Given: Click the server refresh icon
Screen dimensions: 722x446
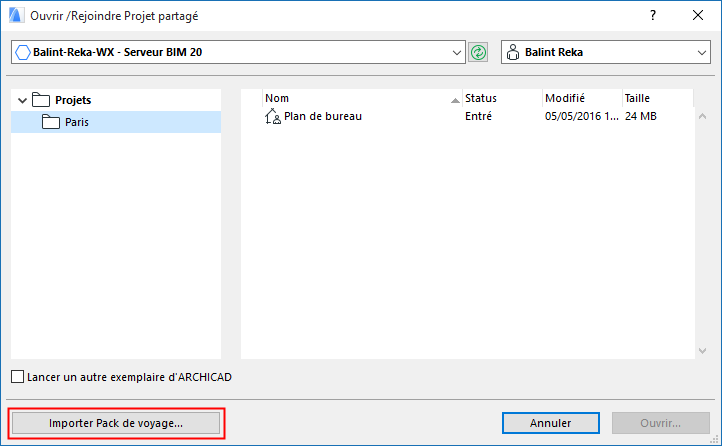Looking at the screenshot, I should [478, 52].
